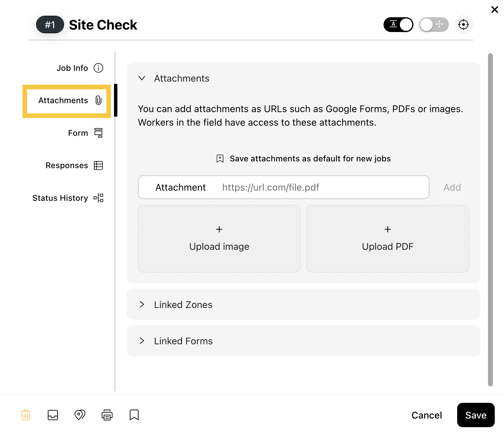Click the Attachment URL input field
Viewport: 504px width, 433px height.
click(283, 187)
